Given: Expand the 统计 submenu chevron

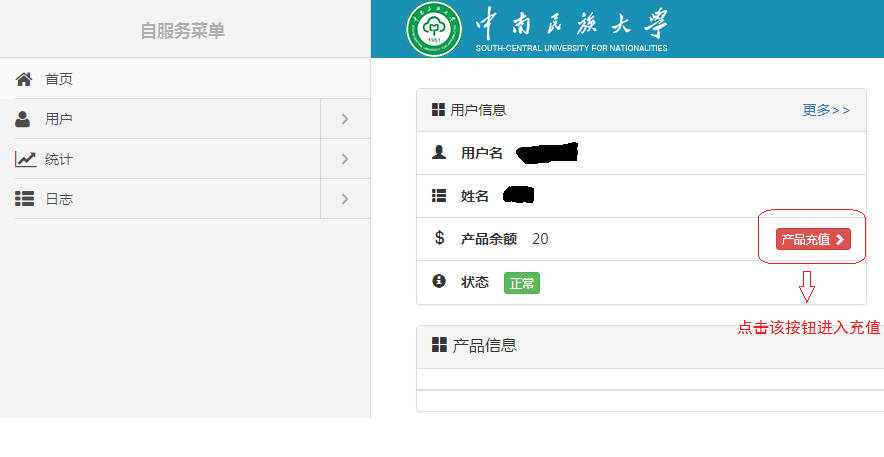Looking at the screenshot, I should pos(344,159).
